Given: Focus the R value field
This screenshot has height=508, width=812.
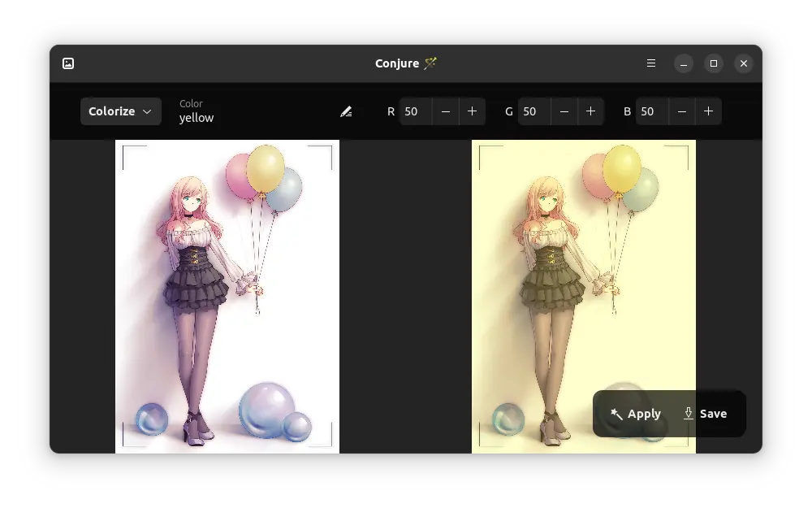Looking at the screenshot, I should pyautogui.click(x=414, y=111).
